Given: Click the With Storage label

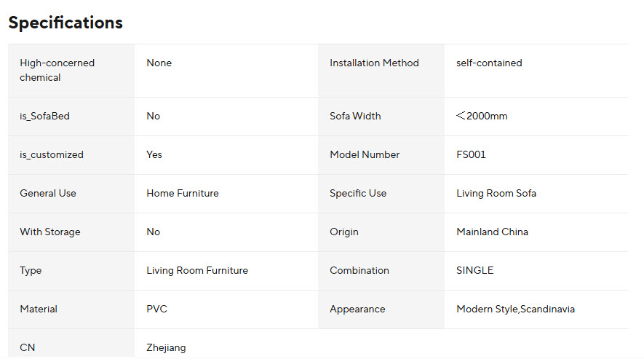Looking at the screenshot, I should (50, 232).
